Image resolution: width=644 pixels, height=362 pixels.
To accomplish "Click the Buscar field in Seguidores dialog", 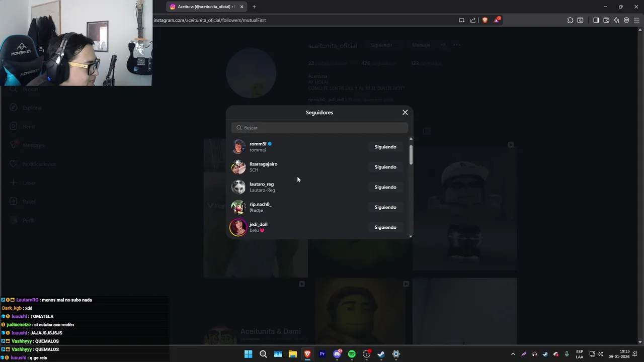I will tap(319, 128).
